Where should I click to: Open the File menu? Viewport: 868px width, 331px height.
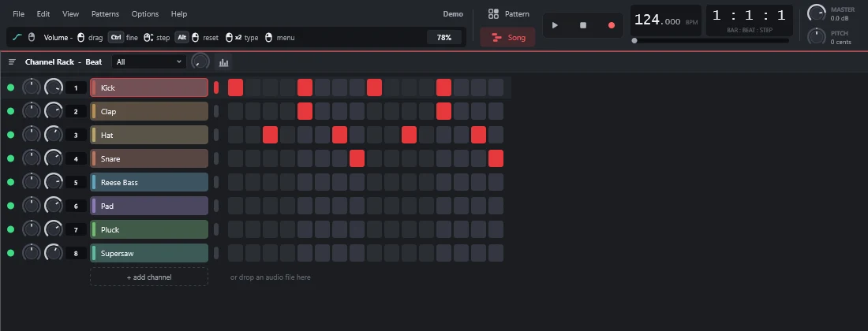[x=18, y=14]
